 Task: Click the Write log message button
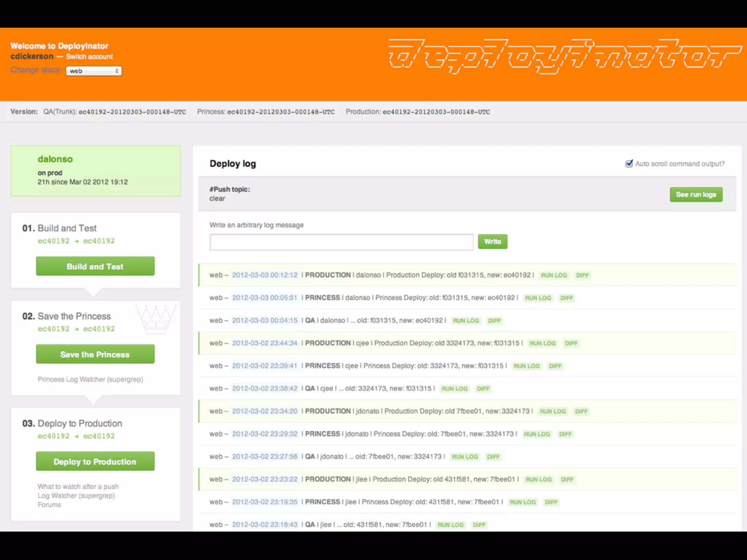(492, 242)
